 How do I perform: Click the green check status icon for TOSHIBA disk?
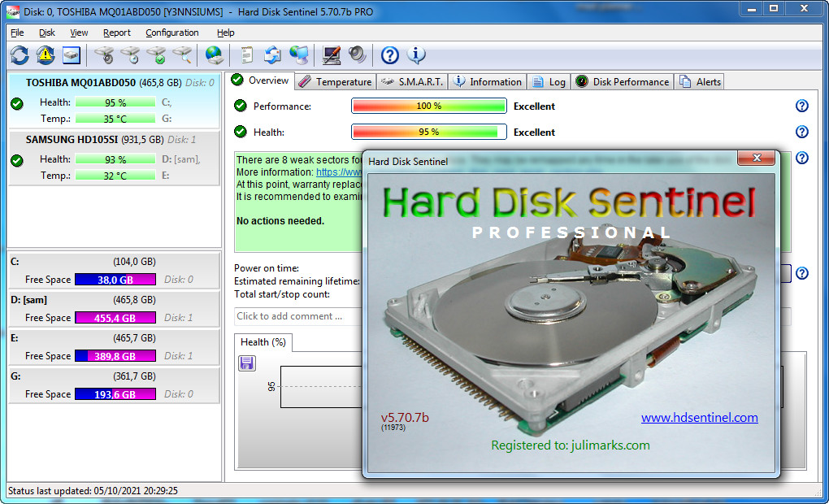[x=17, y=104]
